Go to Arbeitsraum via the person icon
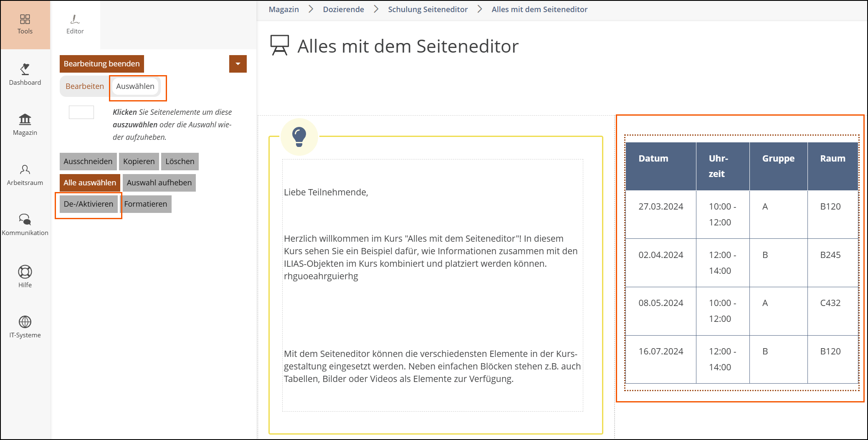 [25, 169]
